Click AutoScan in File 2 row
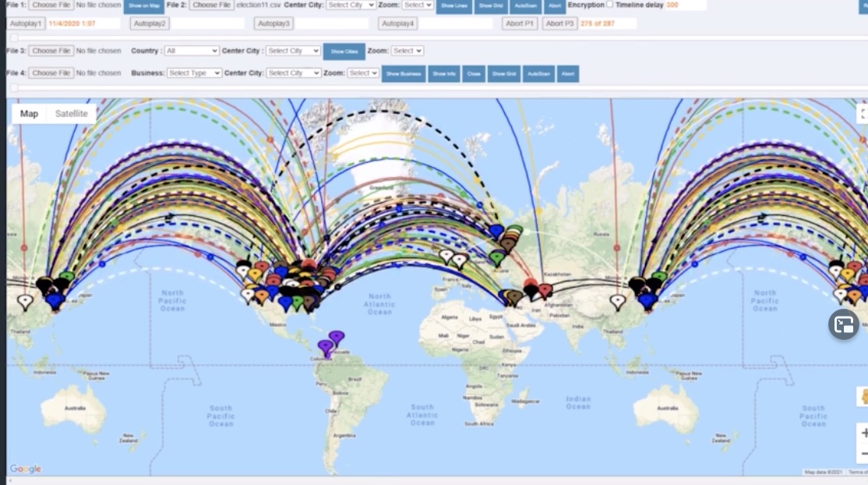This screenshot has width=868, height=485. point(525,5)
